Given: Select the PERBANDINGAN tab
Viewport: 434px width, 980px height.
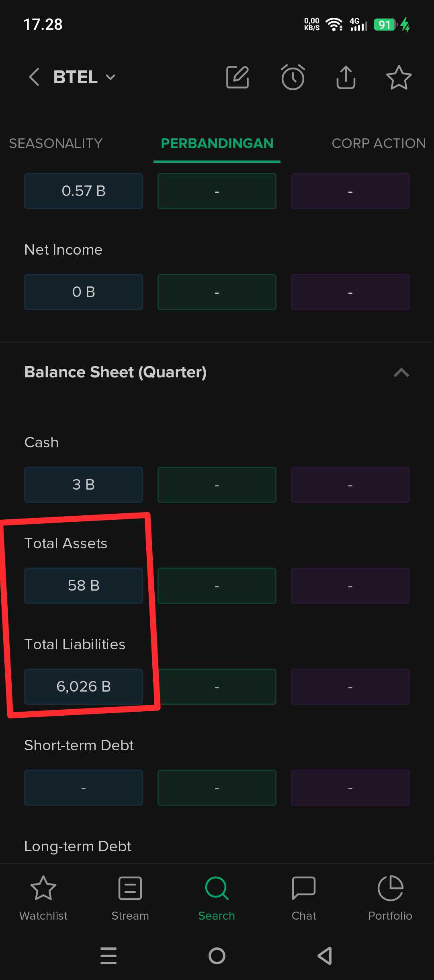Looking at the screenshot, I should [x=217, y=144].
